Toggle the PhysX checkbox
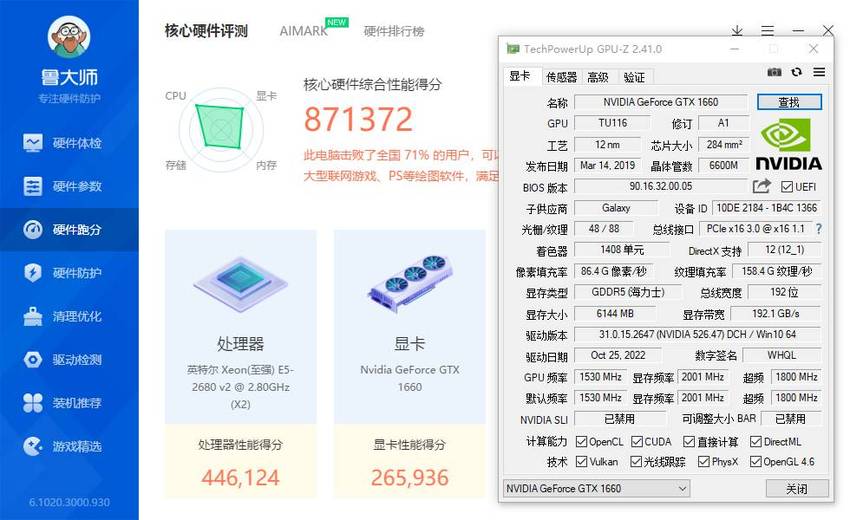This screenshot has width=850, height=520. (x=704, y=461)
